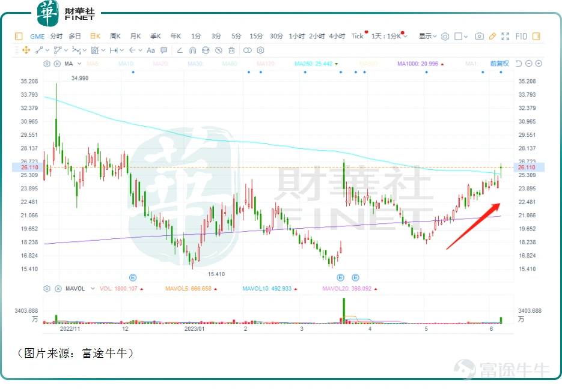562x392 pixels.
Task: Remove MA indicator with X icon
Action: coord(57,64)
